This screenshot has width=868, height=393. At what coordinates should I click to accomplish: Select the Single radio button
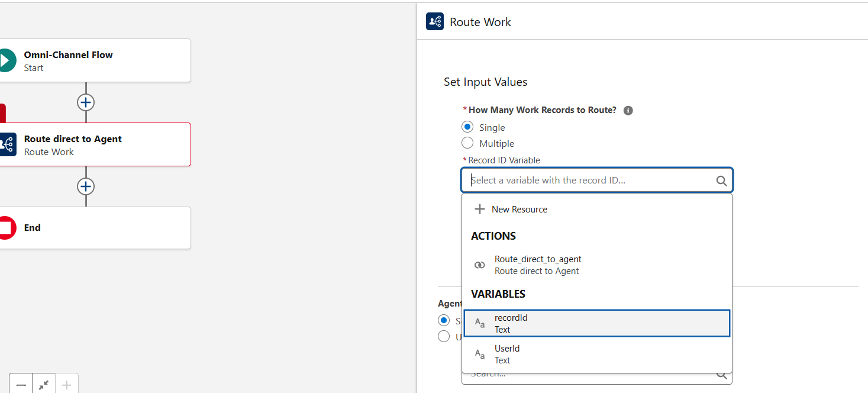[467, 127]
